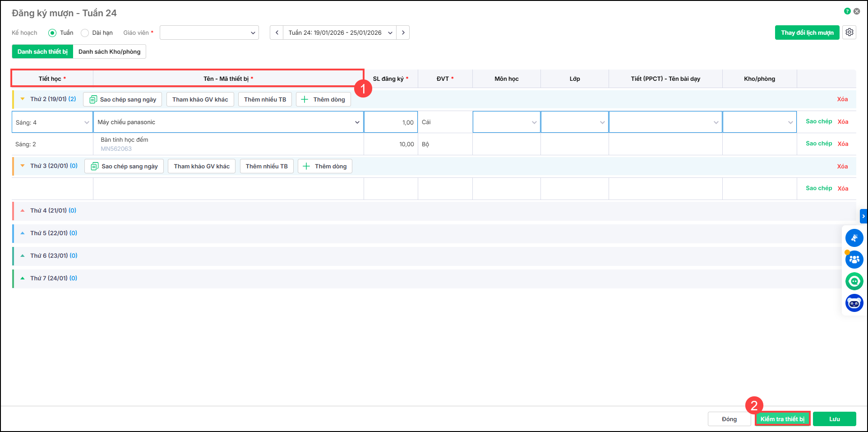
Task: Select the Dài hạn radio button
Action: [85, 33]
